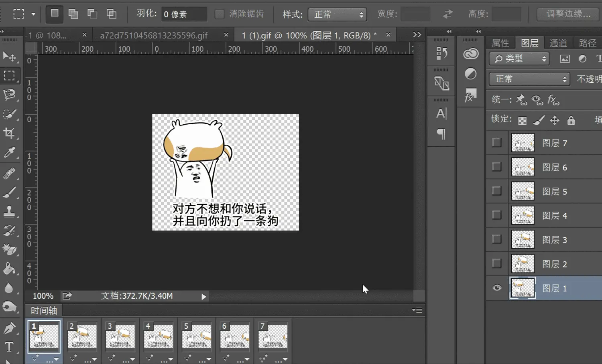The width and height of the screenshot is (602, 364).
Task: Select frame 4 in the timeline
Action: pos(159,336)
